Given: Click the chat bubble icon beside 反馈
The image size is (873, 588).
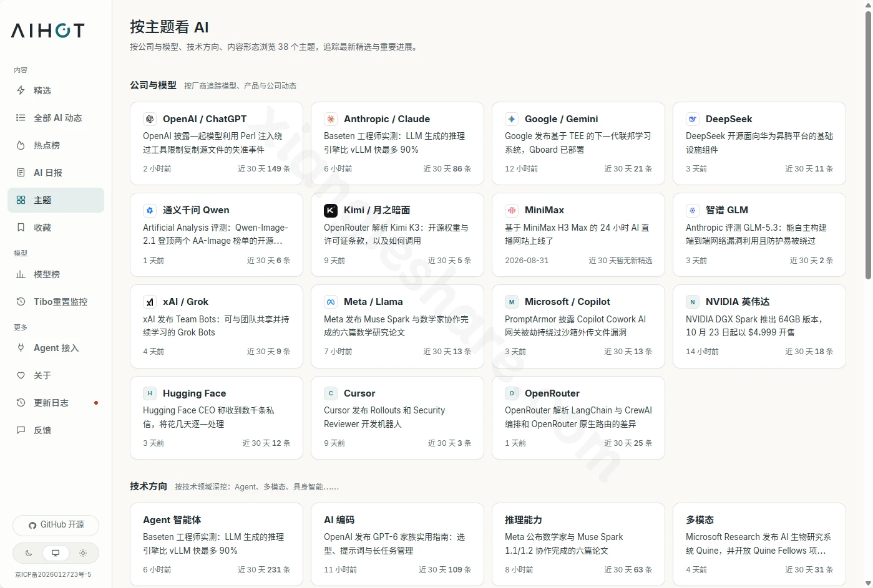Looking at the screenshot, I should 21,430.
